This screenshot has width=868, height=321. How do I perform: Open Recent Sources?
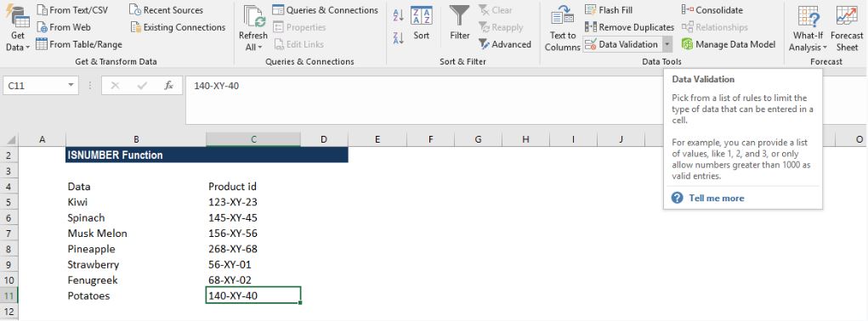click(x=166, y=10)
